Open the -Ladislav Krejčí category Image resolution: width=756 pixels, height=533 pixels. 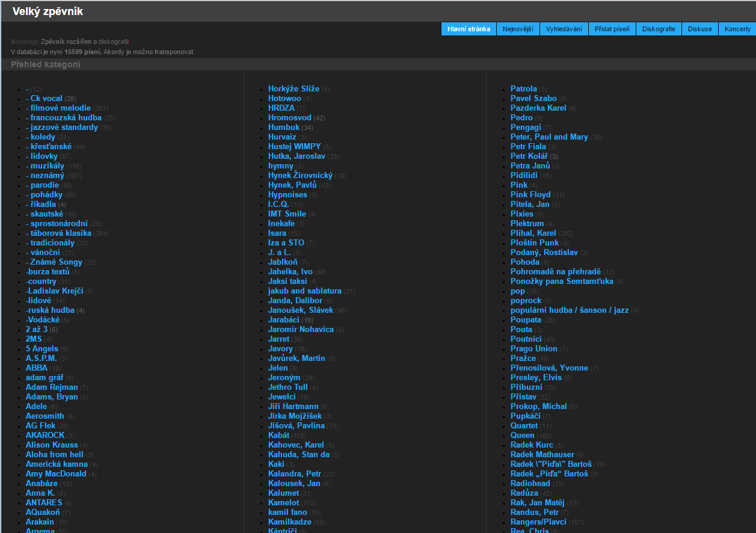[x=55, y=291]
